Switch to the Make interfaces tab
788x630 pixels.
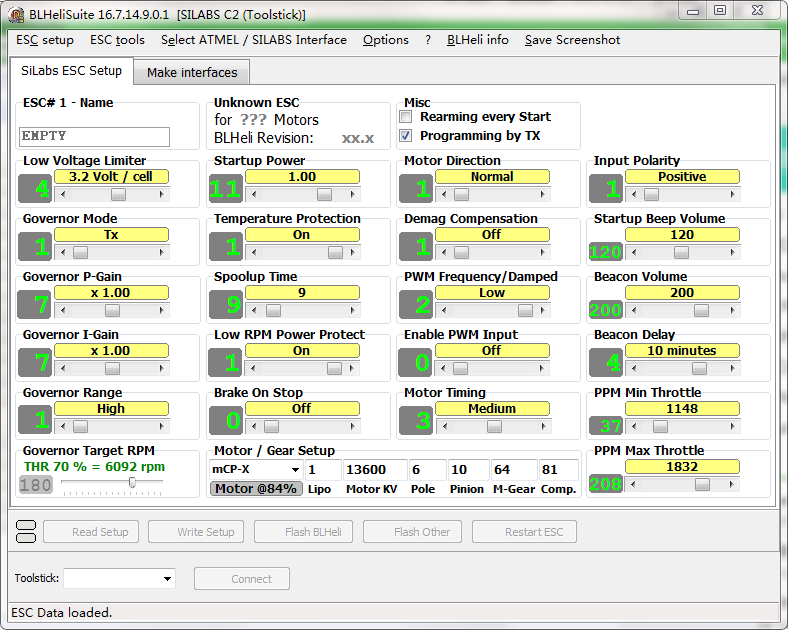tap(192, 73)
